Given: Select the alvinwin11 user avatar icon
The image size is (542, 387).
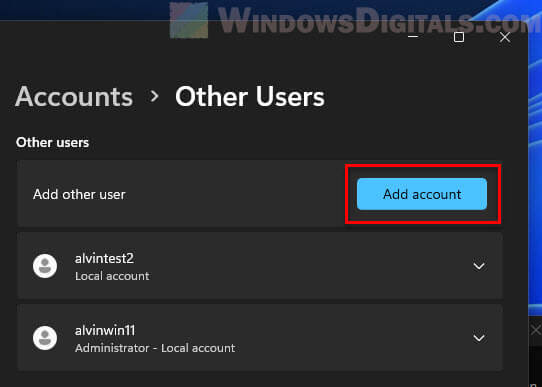Looking at the screenshot, I should point(45,338).
